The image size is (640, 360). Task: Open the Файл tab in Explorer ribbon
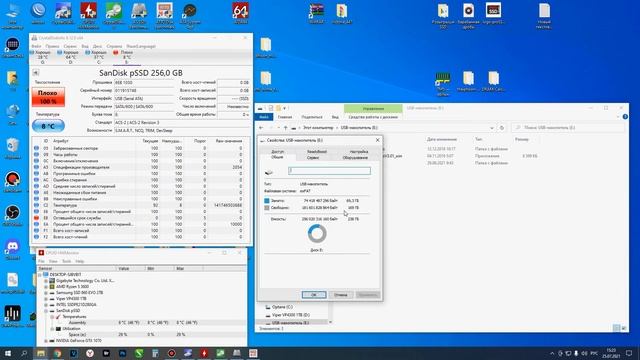[264, 117]
